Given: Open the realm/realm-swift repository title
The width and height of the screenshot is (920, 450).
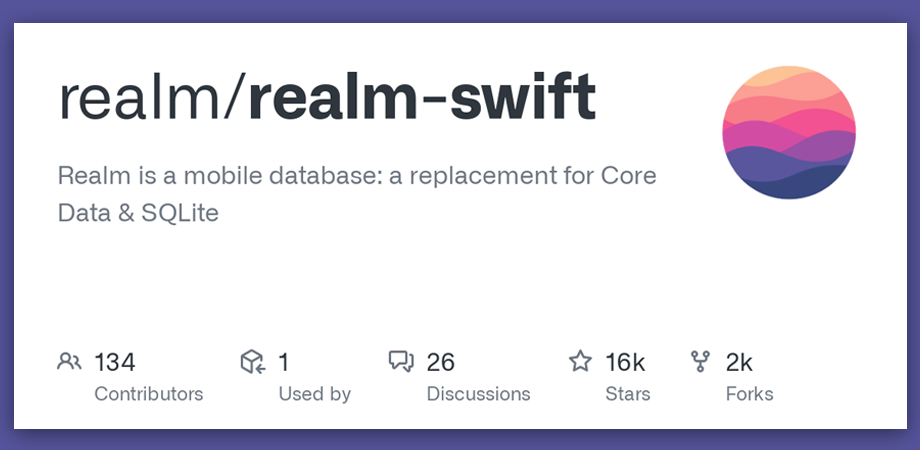Looking at the screenshot, I should [x=327, y=98].
